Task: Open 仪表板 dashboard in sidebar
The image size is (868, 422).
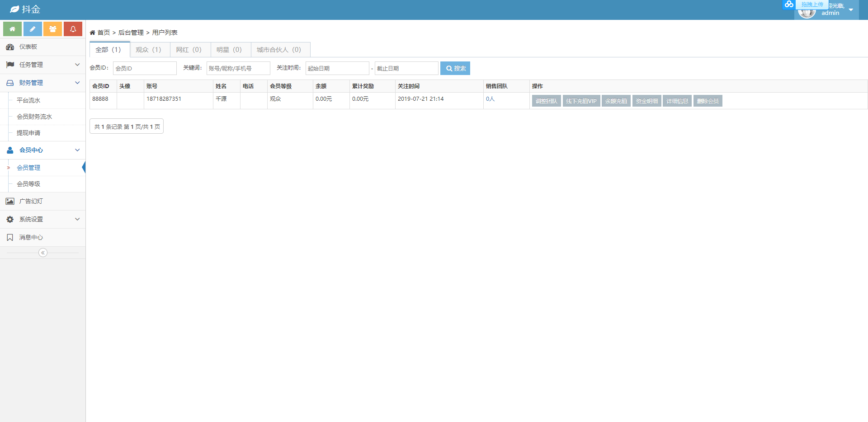Action: [28, 47]
